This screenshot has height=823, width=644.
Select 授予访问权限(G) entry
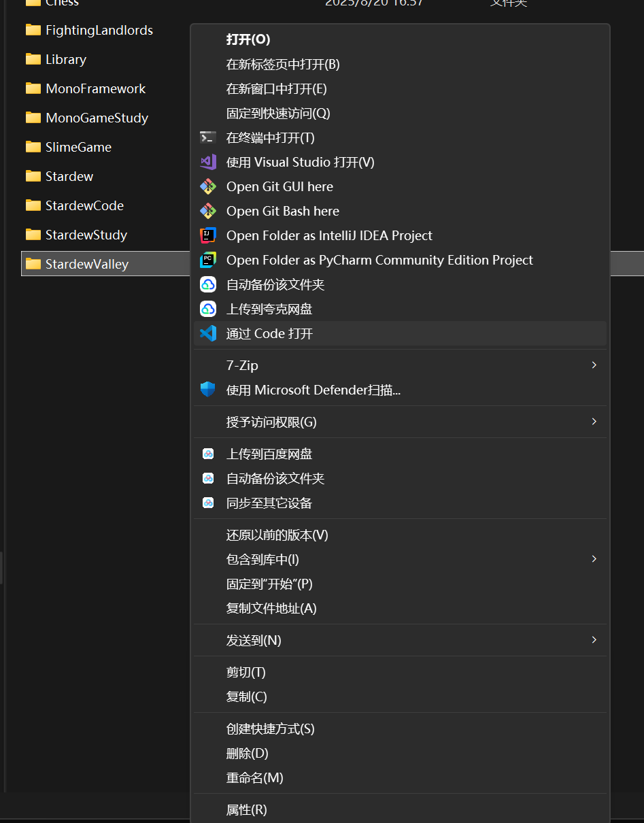(x=400, y=422)
